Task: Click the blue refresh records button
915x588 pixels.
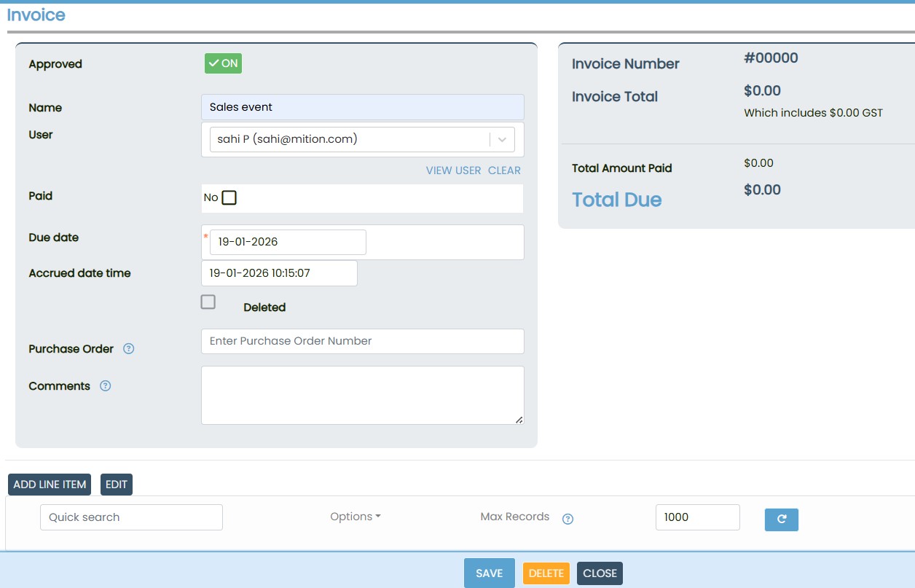Action: coord(781,519)
